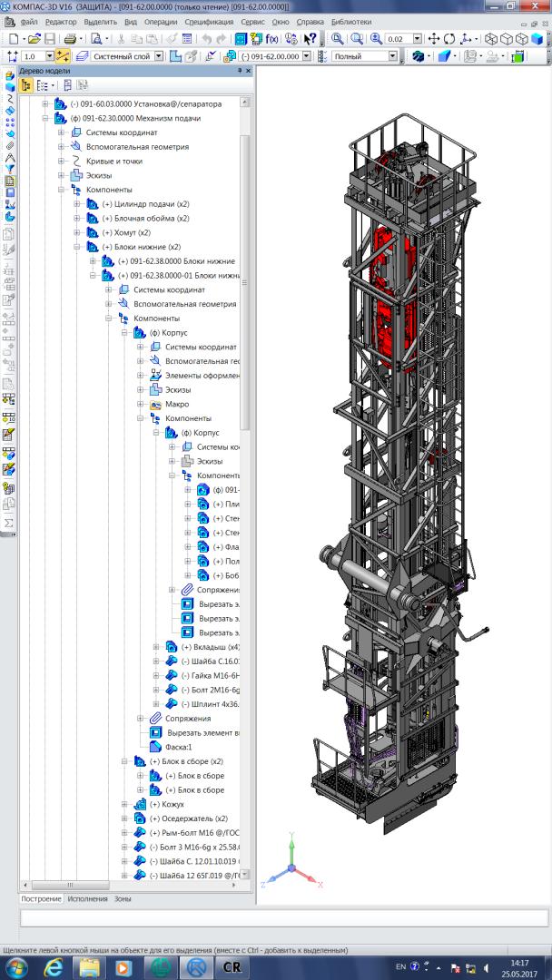This screenshot has height=980, width=552.
Task: Expand the Кожух tree node
Action: tap(124, 804)
